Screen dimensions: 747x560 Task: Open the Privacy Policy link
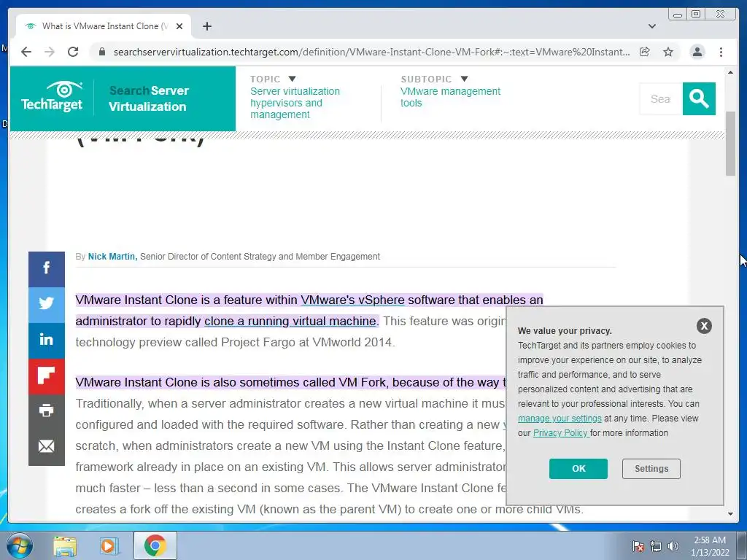(560, 433)
